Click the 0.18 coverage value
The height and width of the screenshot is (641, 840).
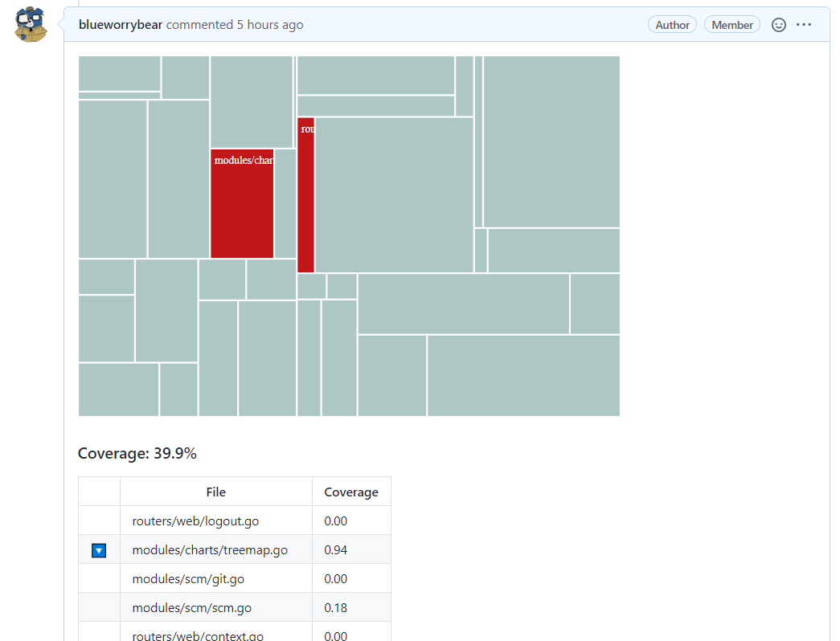[336, 608]
